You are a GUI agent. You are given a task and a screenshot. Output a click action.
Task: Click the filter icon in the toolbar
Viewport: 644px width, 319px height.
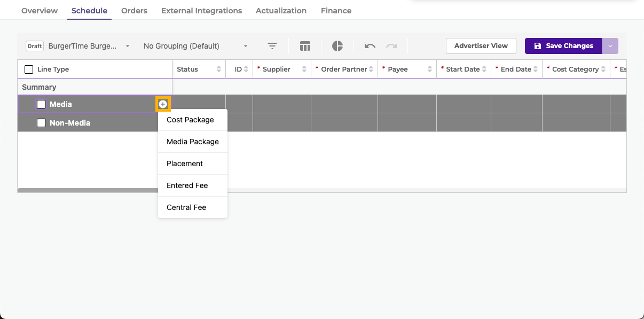point(272,46)
